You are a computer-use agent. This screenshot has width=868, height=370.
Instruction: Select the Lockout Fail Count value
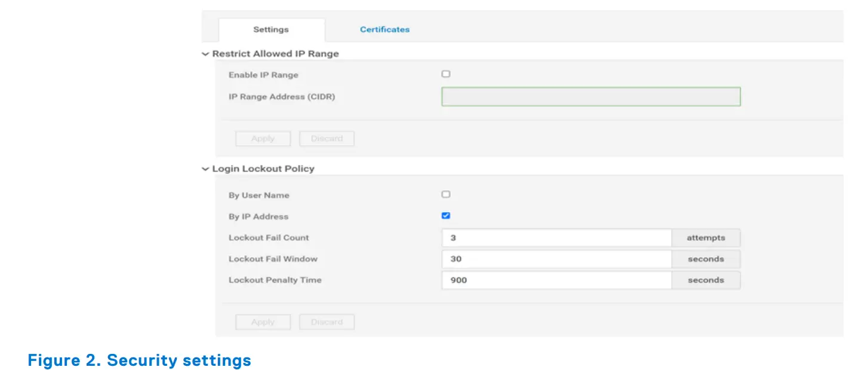point(555,237)
